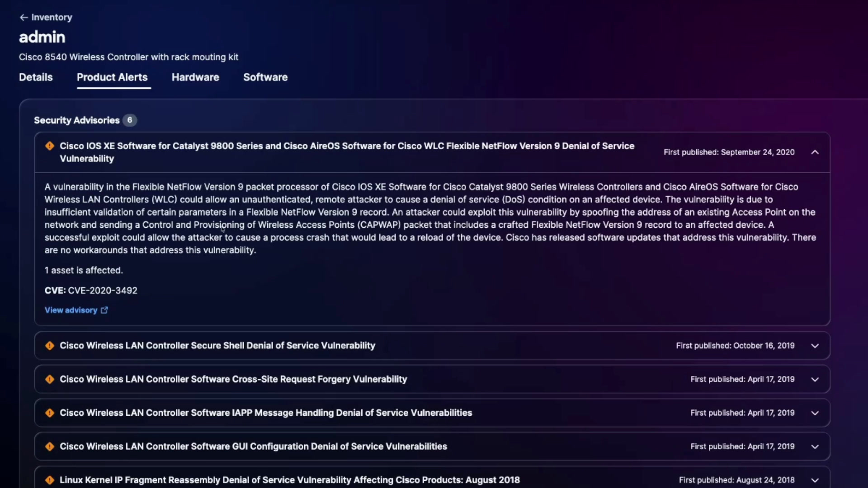Expand the GUI Configuration Denial of Service advisory
868x488 pixels.
pyautogui.click(x=815, y=447)
